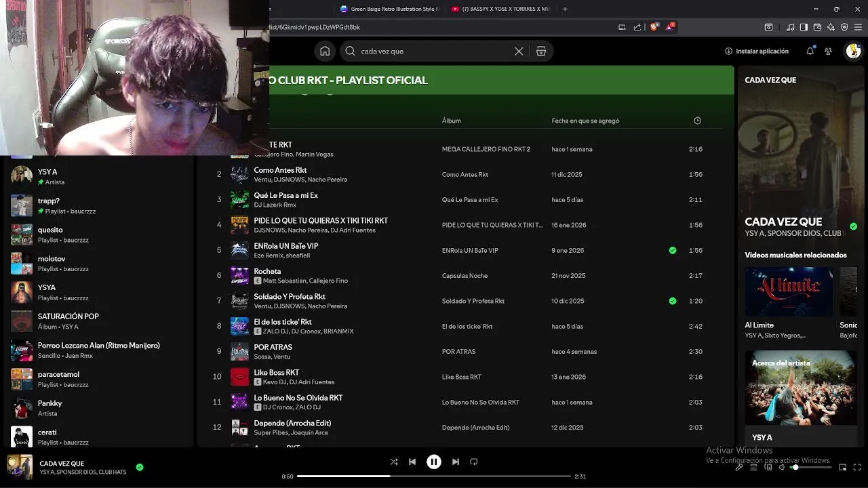Skip to next track
Viewport: 868px width, 488px height.
(456, 462)
